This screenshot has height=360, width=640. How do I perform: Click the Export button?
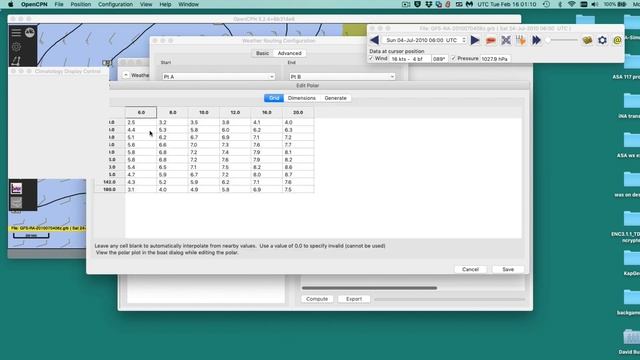pyautogui.click(x=353, y=299)
